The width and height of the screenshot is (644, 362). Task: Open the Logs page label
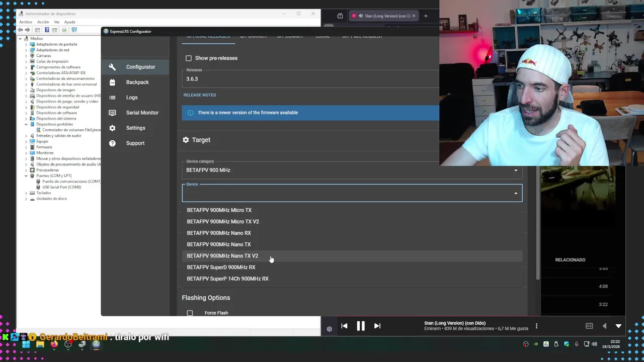coord(132,98)
